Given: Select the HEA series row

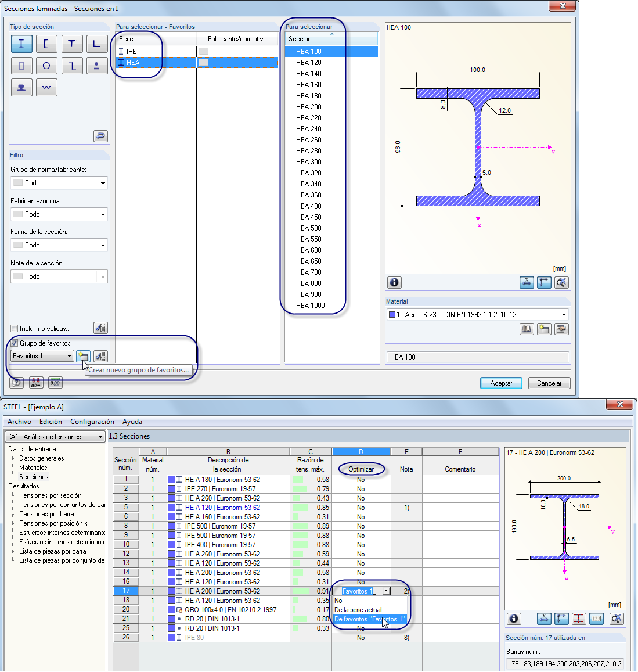Looking at the screenshot, I should (x=197, y=63).
